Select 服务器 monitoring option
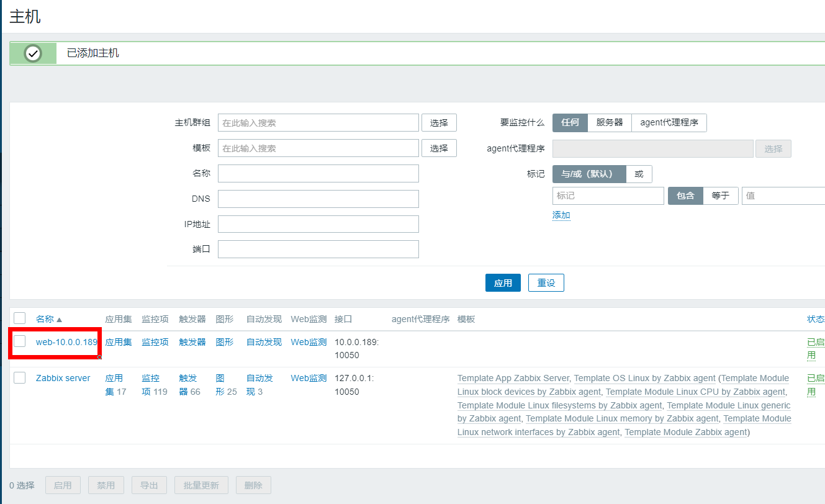The image size is (825, 504). (x=610, y=123)
